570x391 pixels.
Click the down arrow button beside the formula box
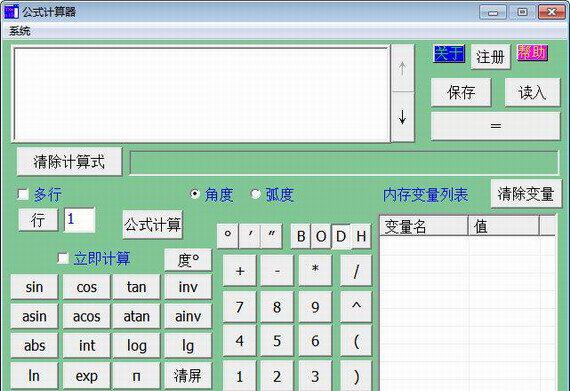coord(402,117)
